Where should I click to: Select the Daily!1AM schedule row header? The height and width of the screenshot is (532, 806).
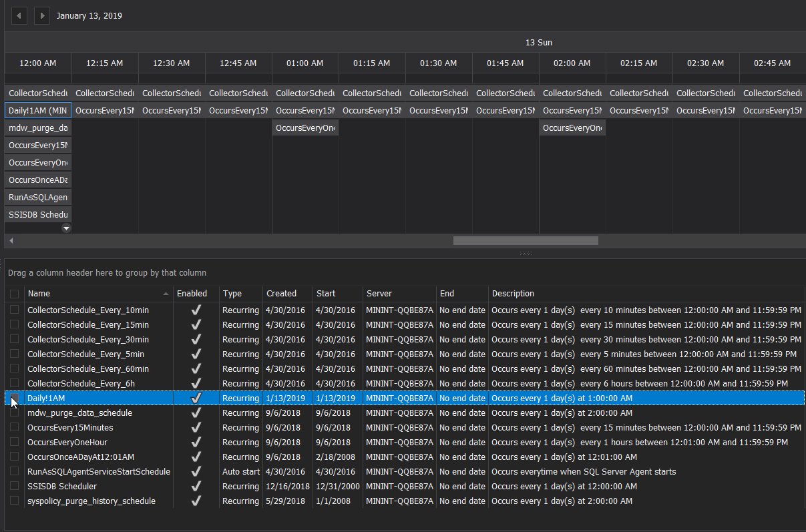pos(37,110)
